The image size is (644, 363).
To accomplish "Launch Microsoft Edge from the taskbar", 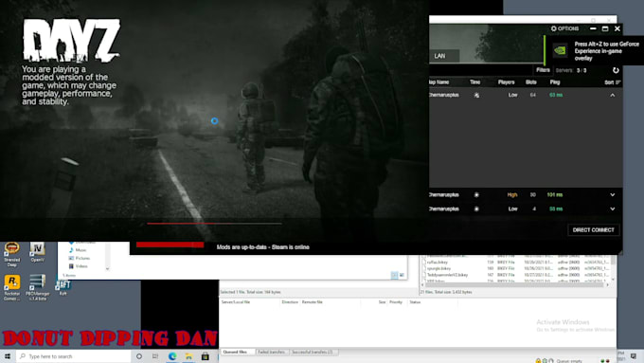I will click(x=172, y=356).
